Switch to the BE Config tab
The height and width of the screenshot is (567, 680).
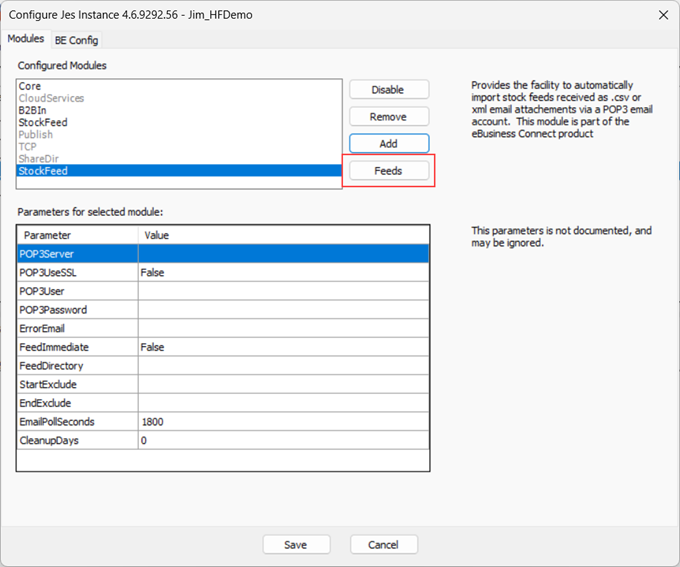click(76, 39)
